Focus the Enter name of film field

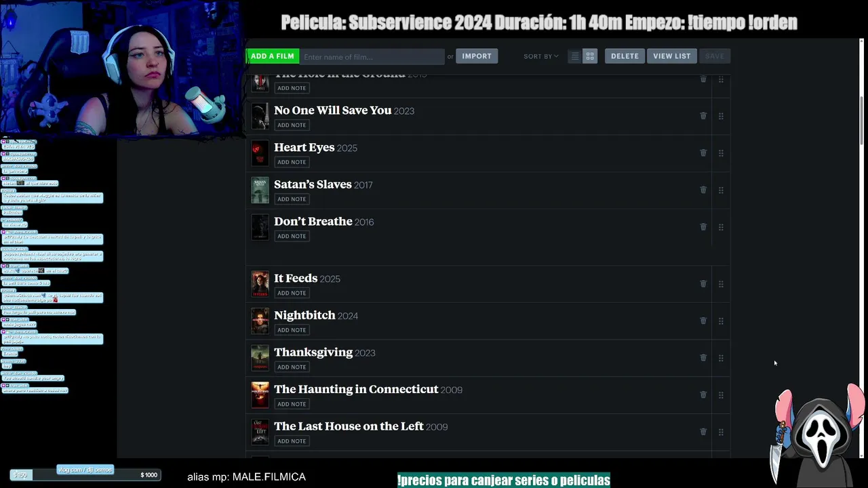[x=372, y=57]
